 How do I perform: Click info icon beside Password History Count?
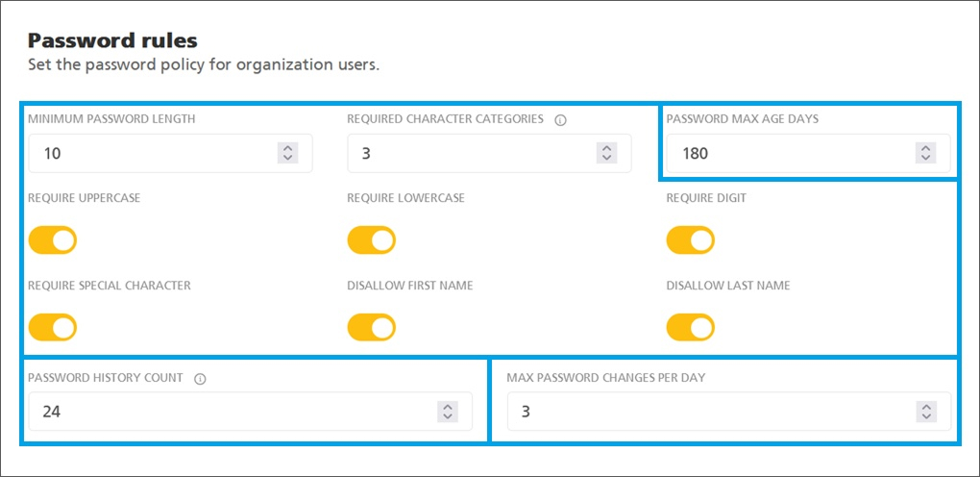pyautogui.click(x=200, y=379)
